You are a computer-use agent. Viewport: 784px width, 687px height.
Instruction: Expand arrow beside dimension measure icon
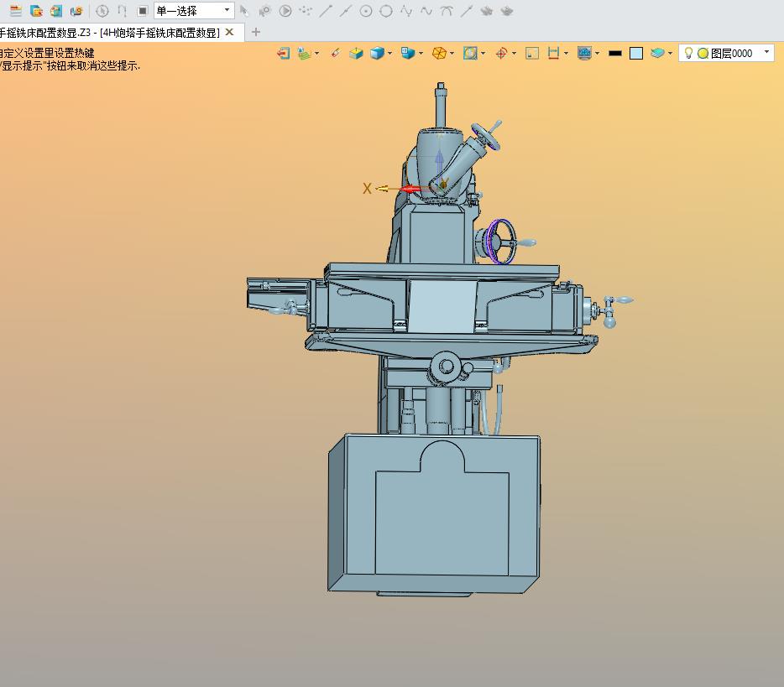[566, 53]
